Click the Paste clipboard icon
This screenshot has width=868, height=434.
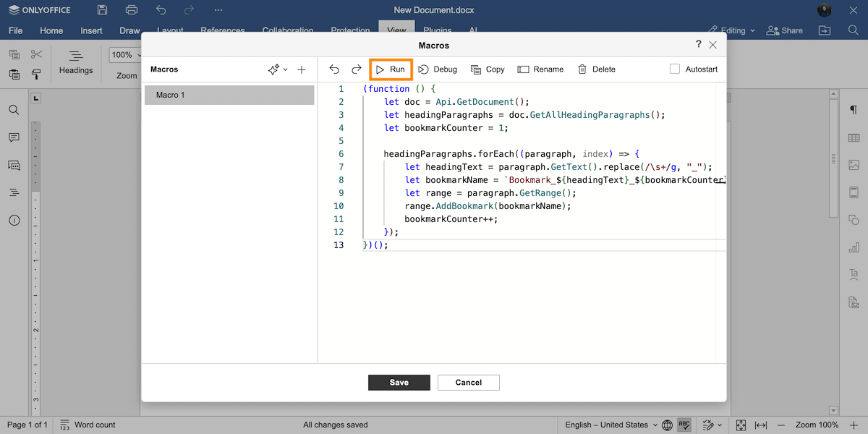14,75
